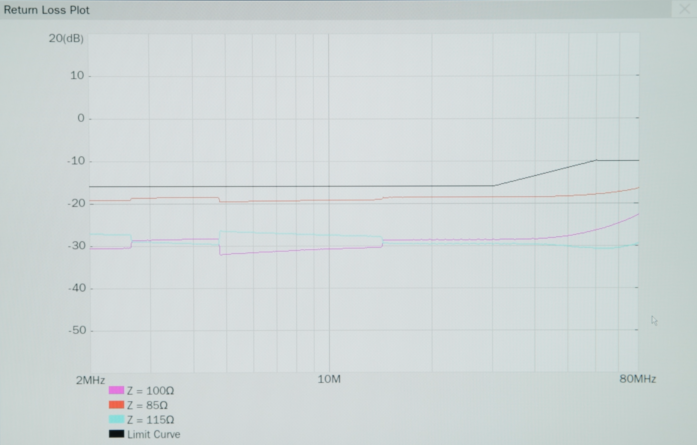
Task: Click the -50 y-axis tick label
Action: pyautogui.click(x=75, y=330)
